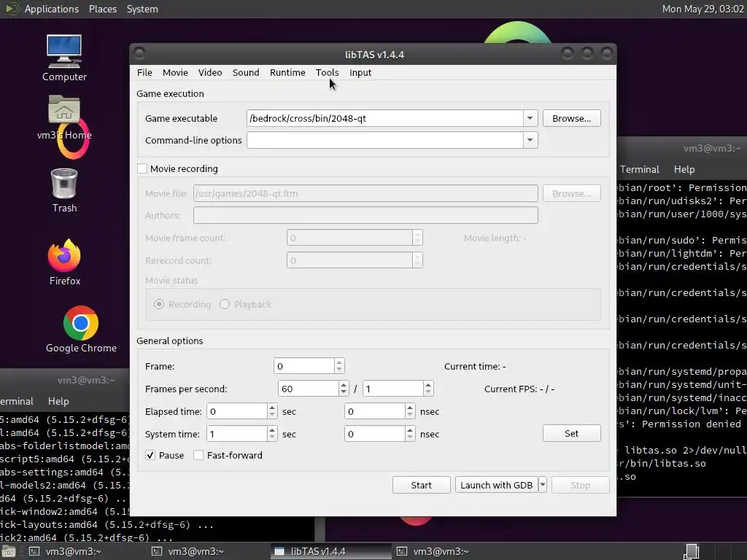Select the Recording radio button
This screenshot has height=560, width=747.
[159, 304]
